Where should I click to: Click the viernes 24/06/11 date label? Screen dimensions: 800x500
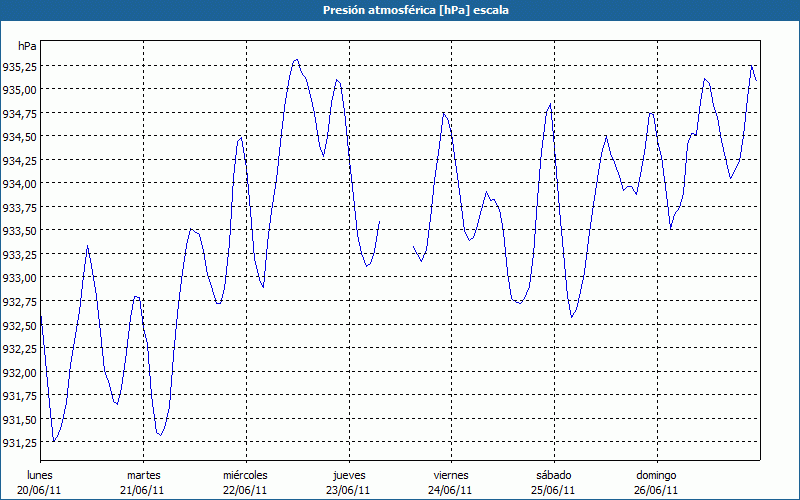pyautogui.click(x=450, y=482)
